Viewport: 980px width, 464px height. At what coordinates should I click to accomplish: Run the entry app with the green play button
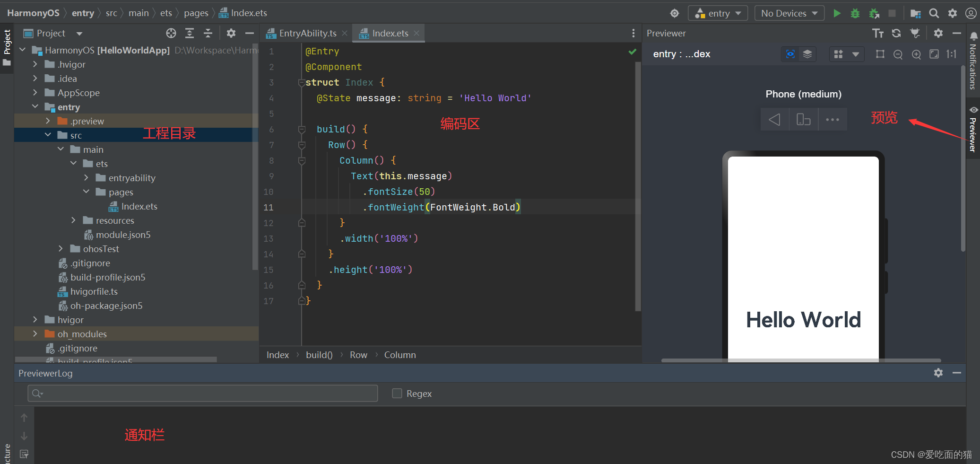tap(837, 13)
